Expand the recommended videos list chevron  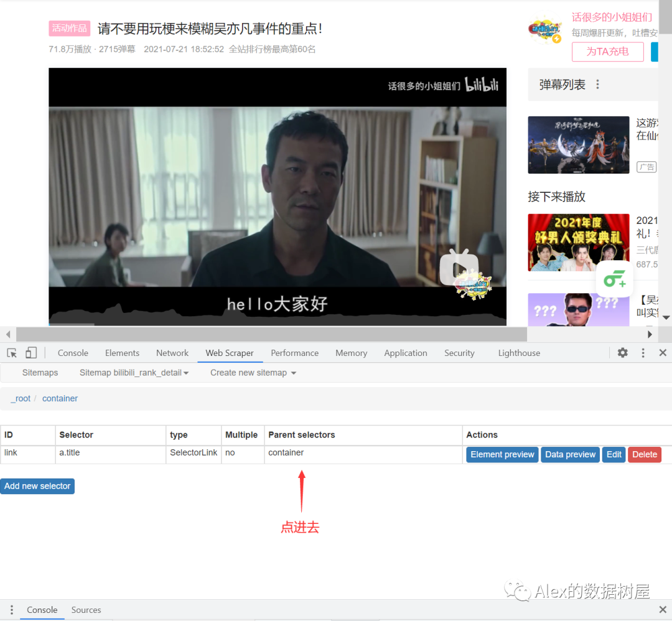tap(665, 317)
